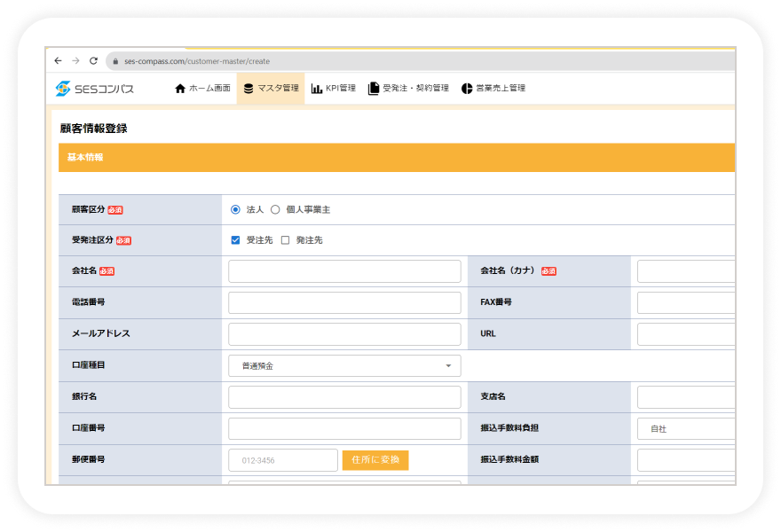Click the 銀行名 input field
The height and width of the screenshot is (532, 781).
(344, 397)
